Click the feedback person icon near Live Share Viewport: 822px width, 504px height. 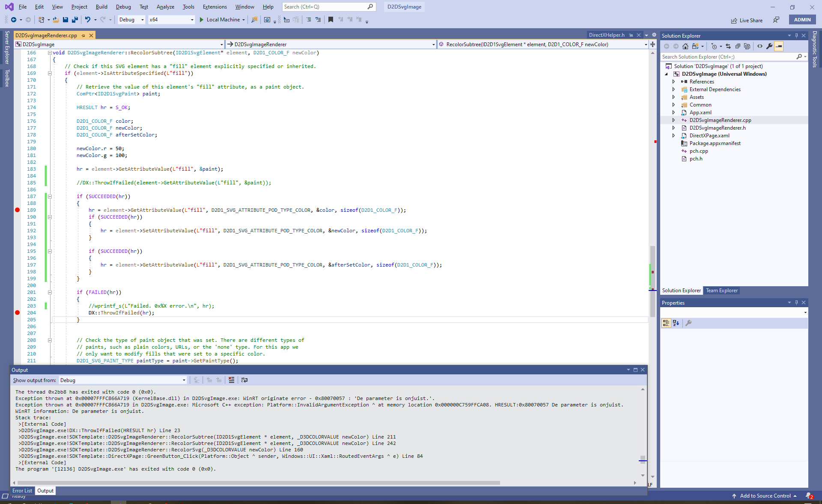pyautogui.click(x=776, y=20)
